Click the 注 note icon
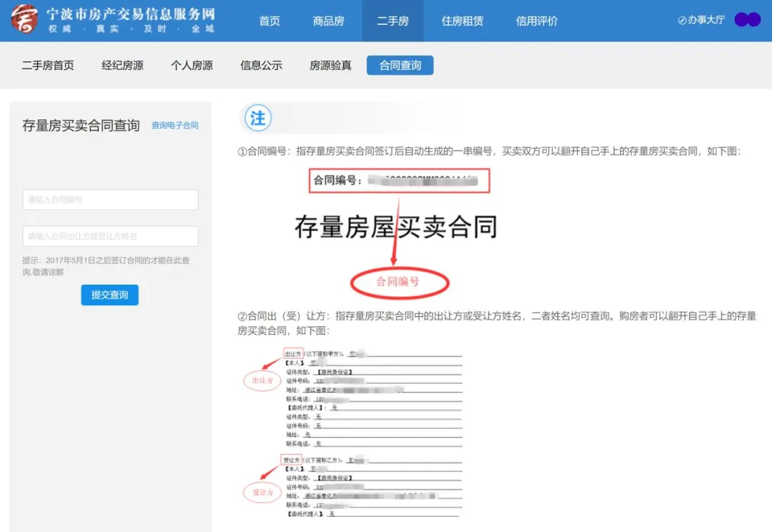Viewport: 772px width, 532px height. [258, 118]
